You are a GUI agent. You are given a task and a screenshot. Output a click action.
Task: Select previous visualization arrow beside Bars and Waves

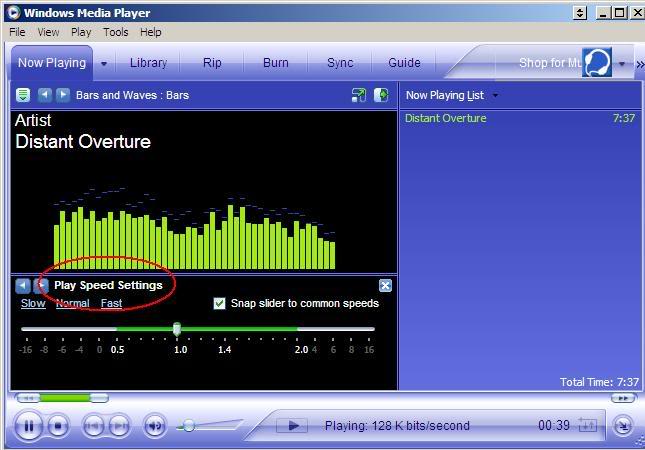[44, 95]
